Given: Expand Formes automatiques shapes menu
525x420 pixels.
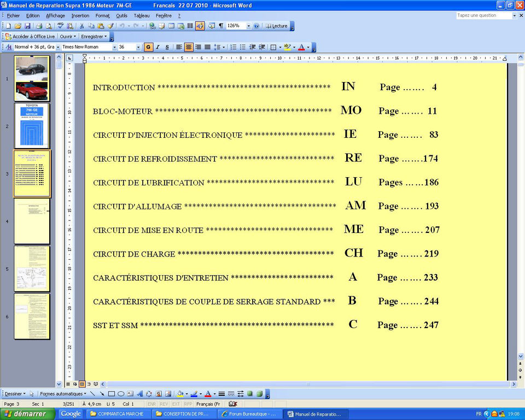Looking at the screenshot, I should click(63, 394).
